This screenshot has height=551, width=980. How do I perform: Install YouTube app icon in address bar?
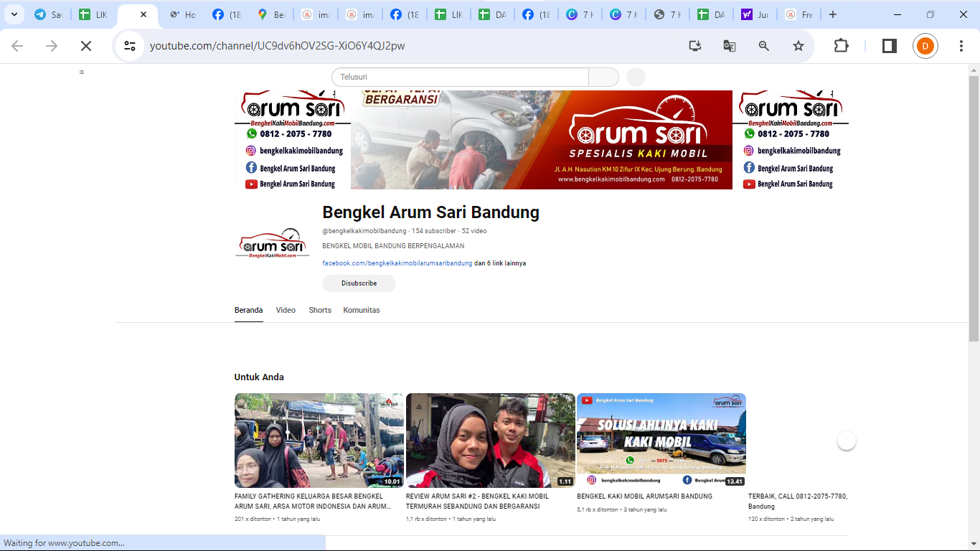(694, 46)
